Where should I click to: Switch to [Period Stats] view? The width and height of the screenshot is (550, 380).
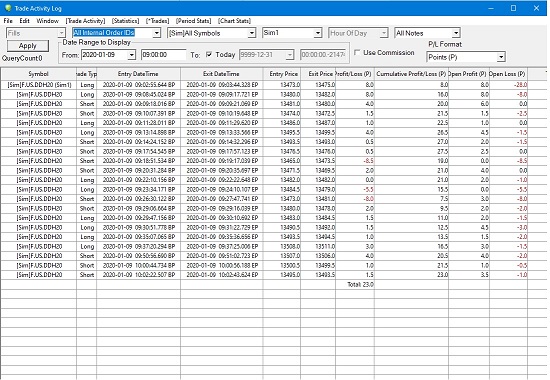coord(194,21)
